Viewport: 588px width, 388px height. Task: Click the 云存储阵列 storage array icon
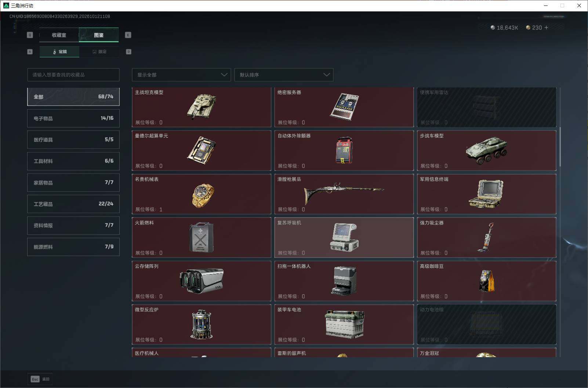pos(202,281)
